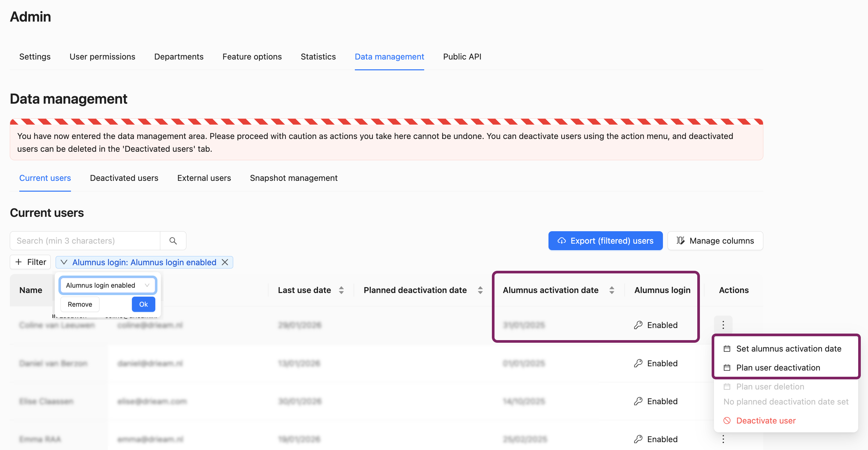
Task: Add a new Filter
Action: click(30, 262)
